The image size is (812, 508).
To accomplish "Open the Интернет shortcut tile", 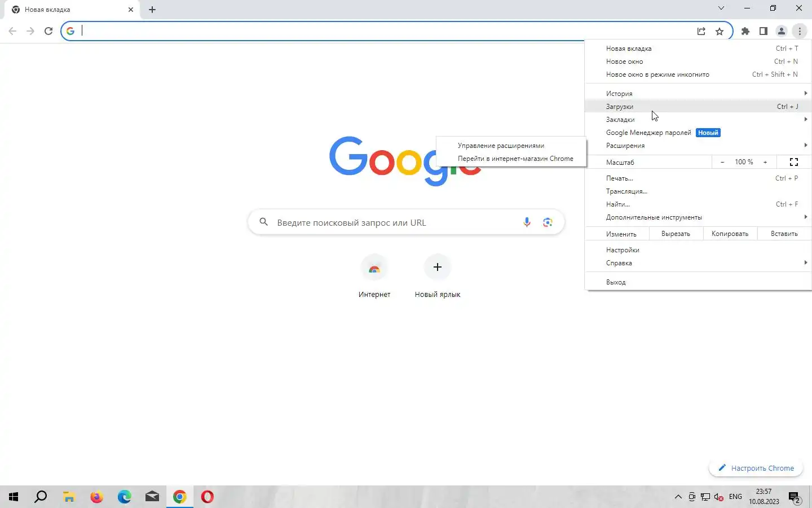I will [374, 276].
